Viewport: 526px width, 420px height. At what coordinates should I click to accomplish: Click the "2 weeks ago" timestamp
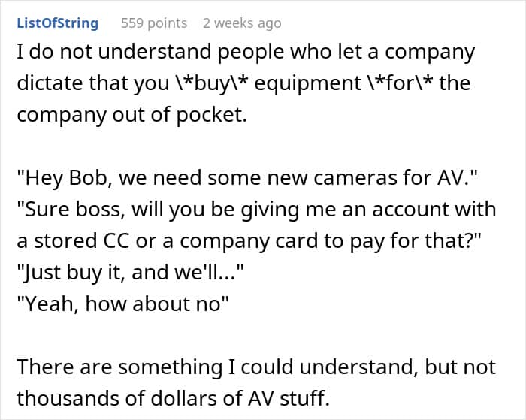242,23
